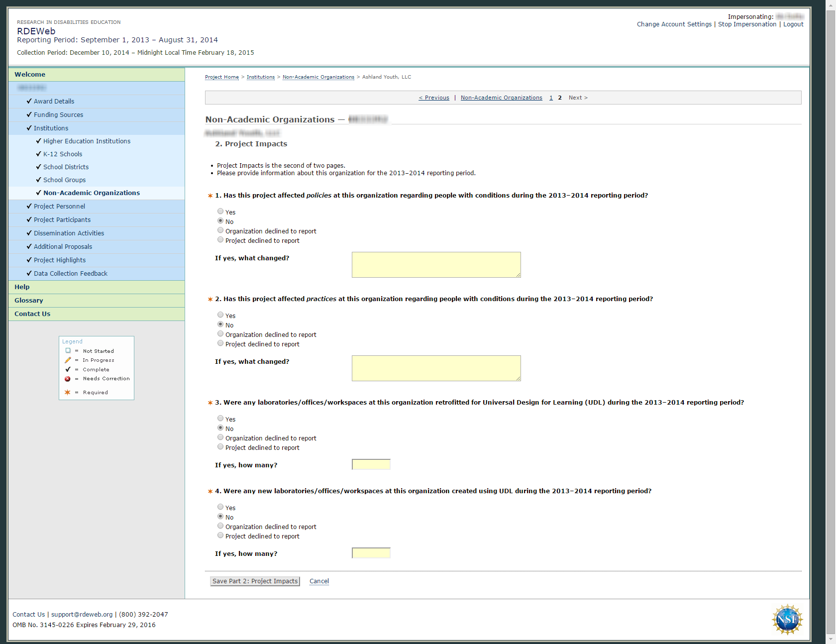Click the NSF logo in the footer

(787, 620)
